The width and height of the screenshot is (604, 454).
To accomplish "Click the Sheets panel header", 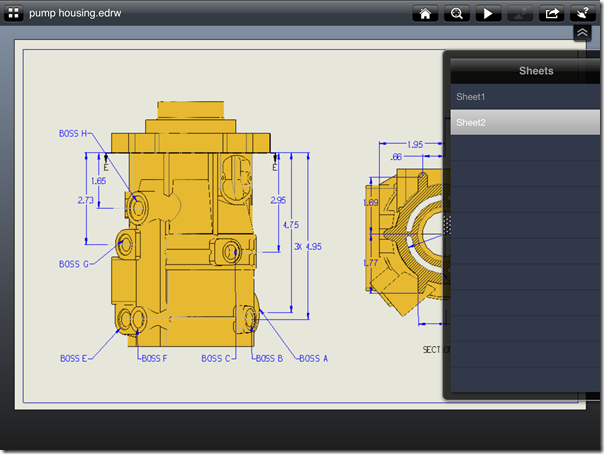I will click(525, 71).
